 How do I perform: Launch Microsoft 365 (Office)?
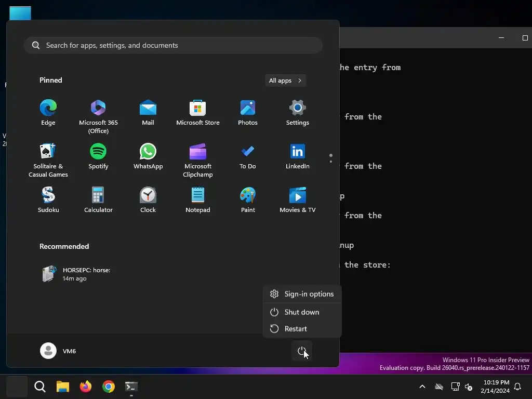[x=98, y=116]
